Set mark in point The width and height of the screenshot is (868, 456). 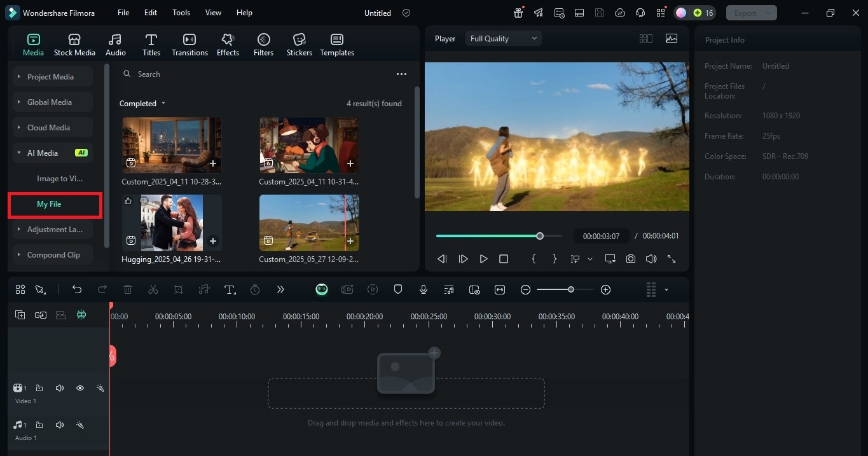click(x=534, y=259)
